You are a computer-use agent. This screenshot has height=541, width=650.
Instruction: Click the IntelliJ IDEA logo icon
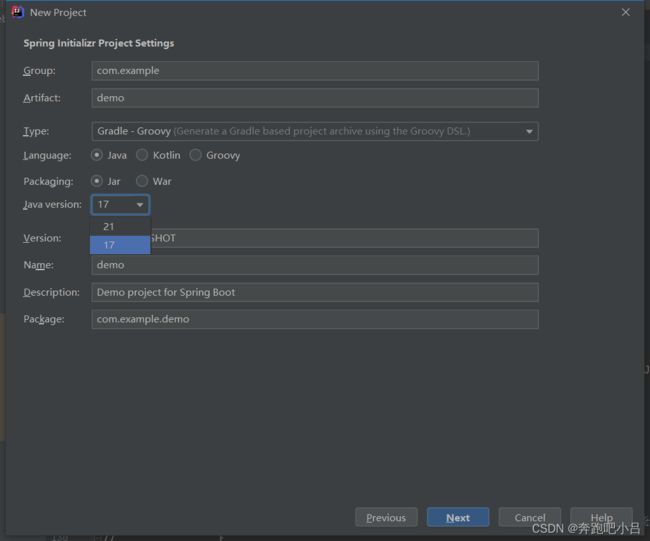(x=18, y=12)
